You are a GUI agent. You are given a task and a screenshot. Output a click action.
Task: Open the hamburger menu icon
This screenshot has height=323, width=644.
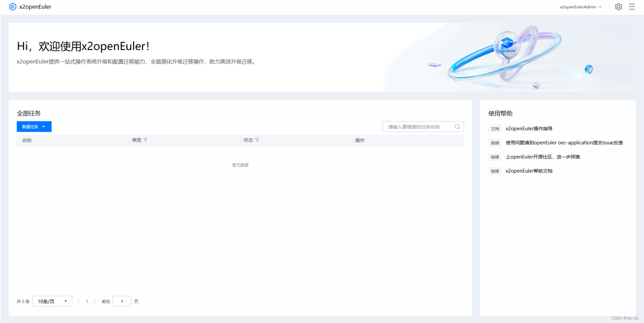point(632,7)
